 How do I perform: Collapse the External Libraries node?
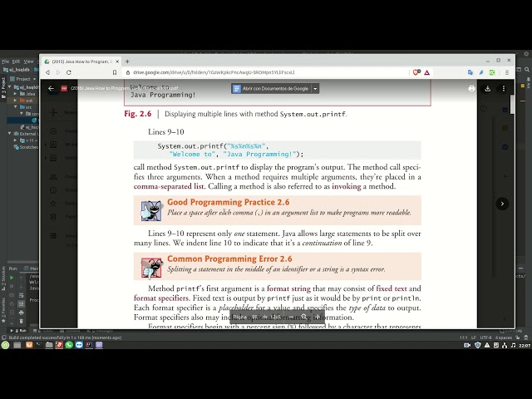coord(10,134)
